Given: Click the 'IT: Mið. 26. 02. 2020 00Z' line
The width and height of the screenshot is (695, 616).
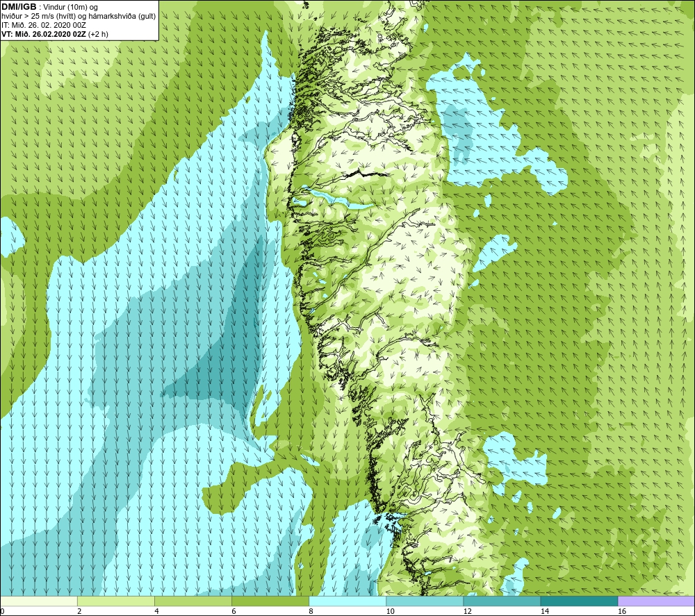Looking at the screenshot, I should pyautogui.click(x=44, y=25).
